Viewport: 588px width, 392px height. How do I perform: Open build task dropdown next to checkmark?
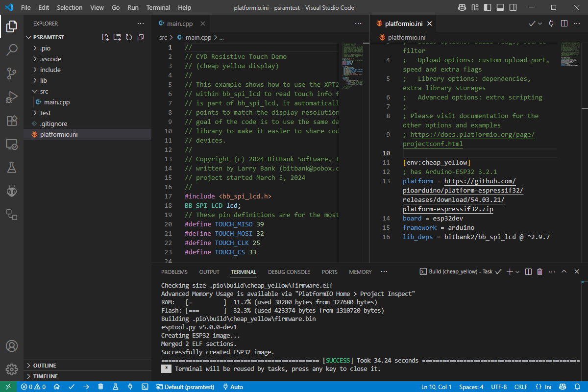pyautogui.click(x=540, y=24)
